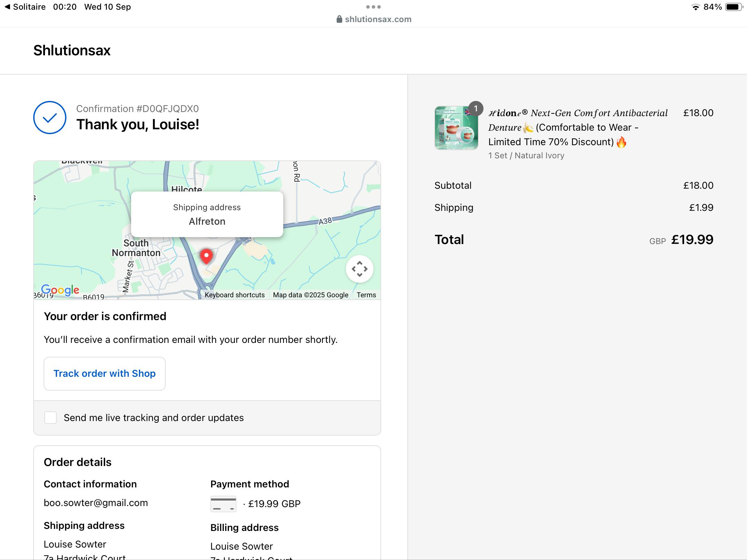Tap the three-dot multitasking icon

tap(373, 7)
